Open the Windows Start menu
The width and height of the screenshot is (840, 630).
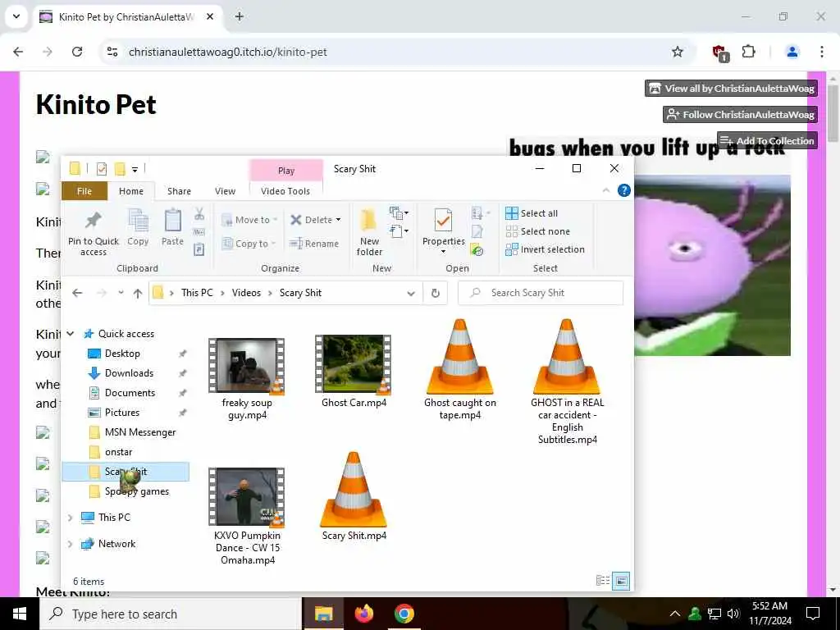[20, 614]
